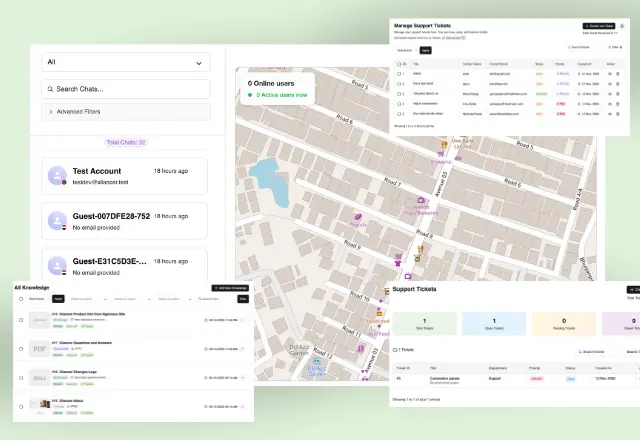Image resolution: width=640 pixels, height=440 pixels.
Task: Open more options for knowledge item #18
Action: coord(242,320)
